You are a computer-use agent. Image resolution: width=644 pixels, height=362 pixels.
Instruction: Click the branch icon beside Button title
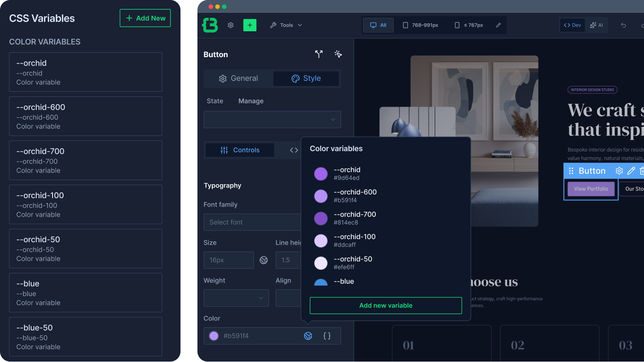point(319,54)
